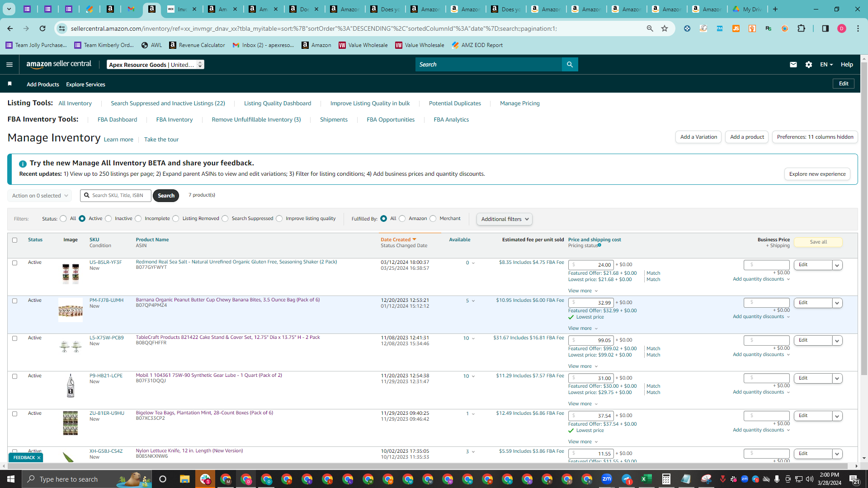This screenshot has height=488, width=868.
Task: Choose the All status radio button
Action: [63, 219]
